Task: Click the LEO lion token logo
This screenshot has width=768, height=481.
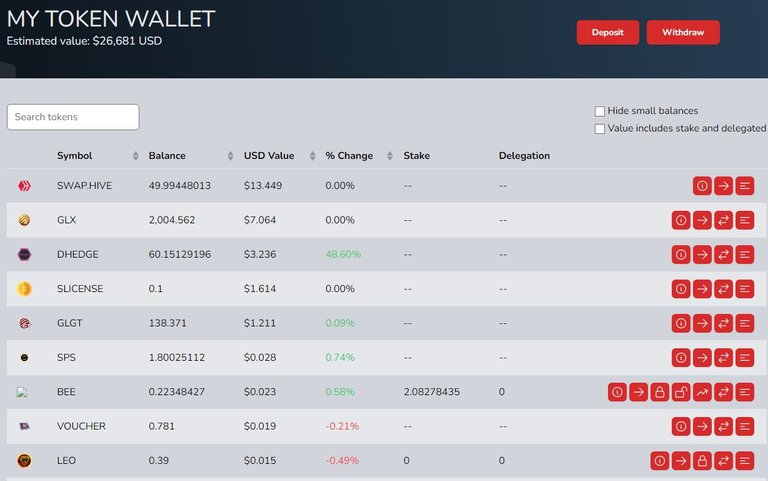Action: 24,460
